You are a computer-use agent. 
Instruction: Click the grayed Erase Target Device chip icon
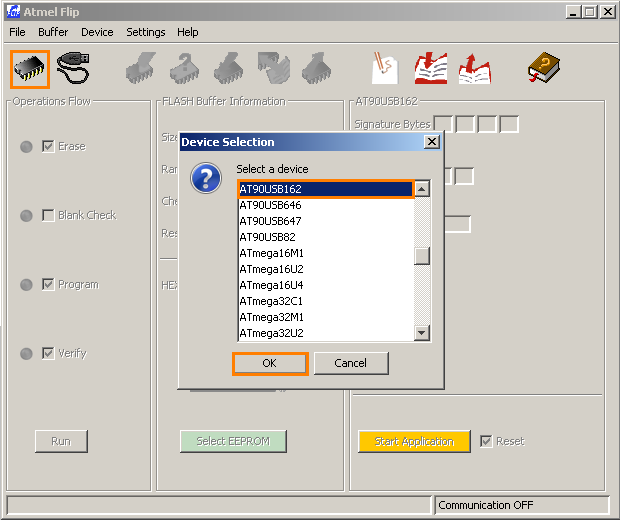click(141, 68)
